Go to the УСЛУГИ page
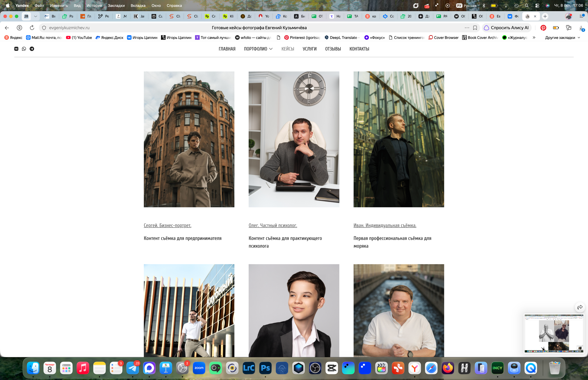 point(310,49)
